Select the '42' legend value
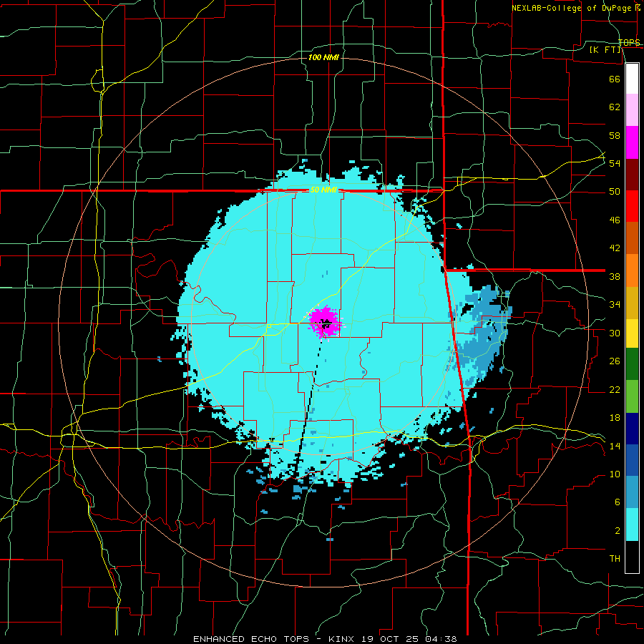 tap(615, 248)
